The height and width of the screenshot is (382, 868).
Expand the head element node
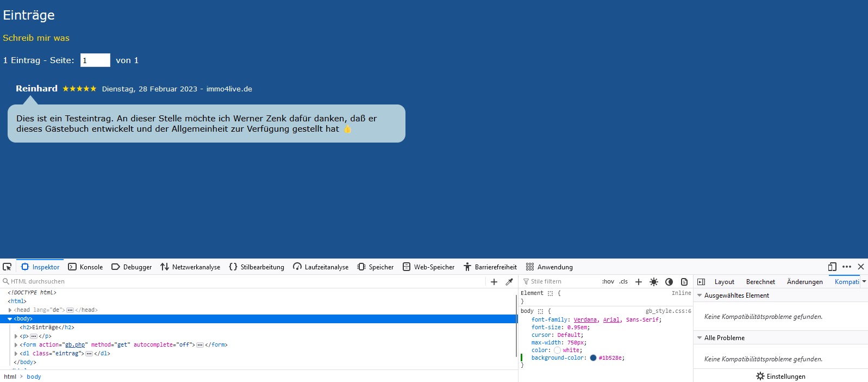10,310
